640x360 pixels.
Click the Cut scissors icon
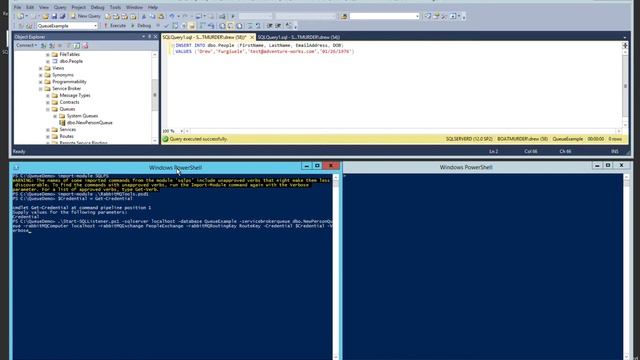144,16
